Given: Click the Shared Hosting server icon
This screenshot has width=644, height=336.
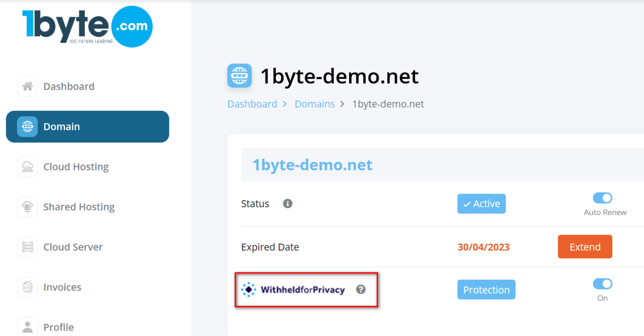Looking at the screenshot, I should 27,207.
